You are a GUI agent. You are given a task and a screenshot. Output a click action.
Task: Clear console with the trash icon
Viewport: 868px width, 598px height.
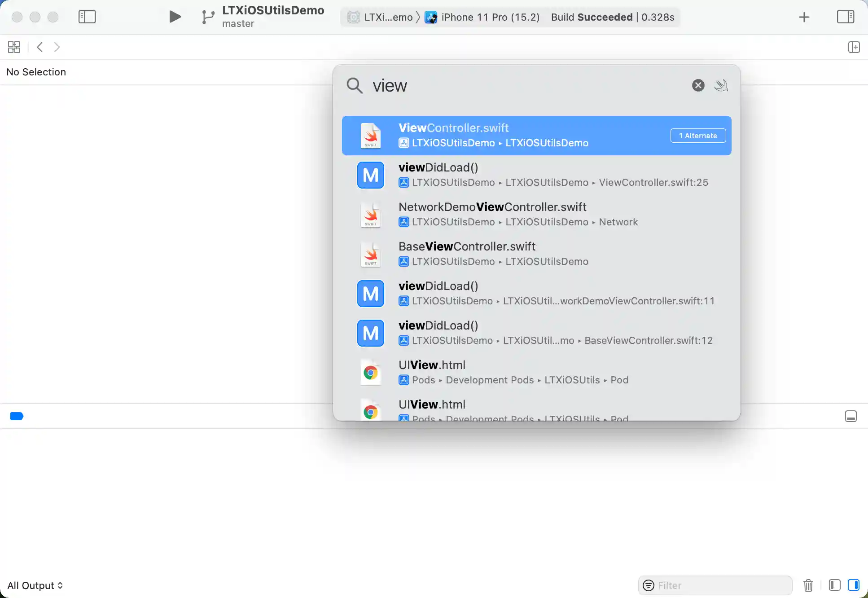pyautogui.click(x=808, y=585)
